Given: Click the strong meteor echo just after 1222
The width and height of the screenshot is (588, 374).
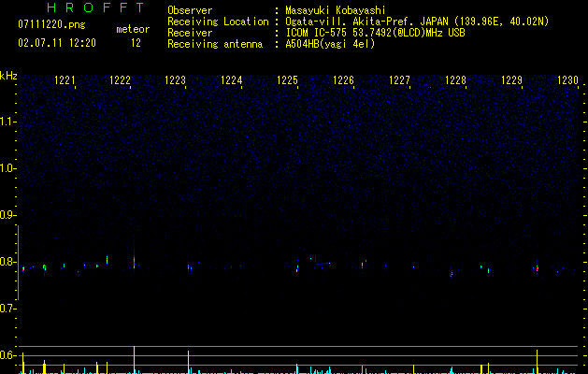Looking at the screenshot, I should click(x=135, y=261).
